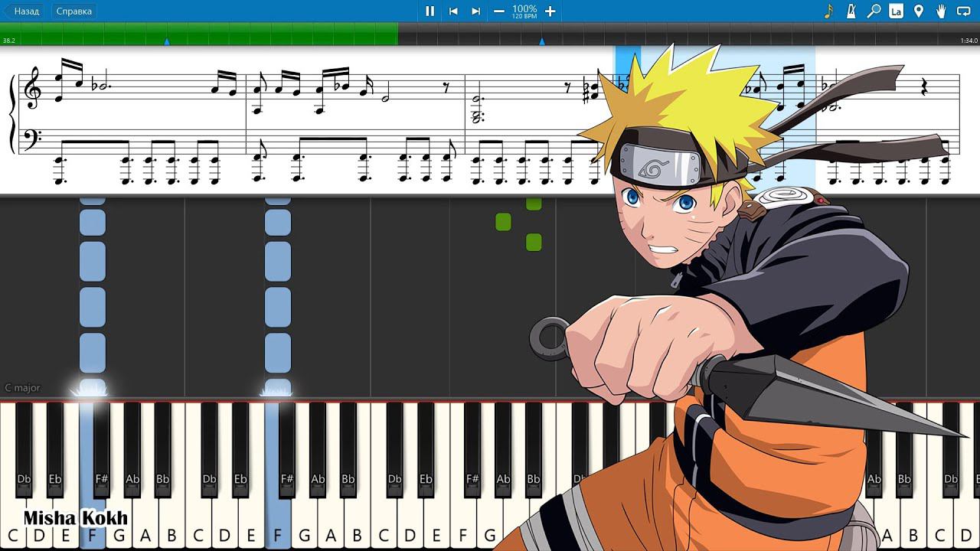Viewport: 980px width, 551px height.
Task: Go back with the Назад button
Action: pyautogui.click(x=26, y=11)
